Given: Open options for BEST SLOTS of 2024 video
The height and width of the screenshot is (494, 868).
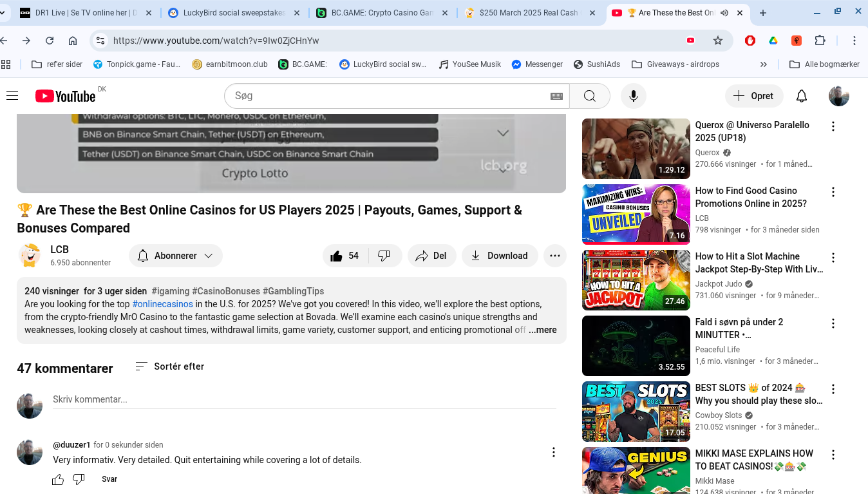Looking at the screenshot, I should [x=833, y=389].
